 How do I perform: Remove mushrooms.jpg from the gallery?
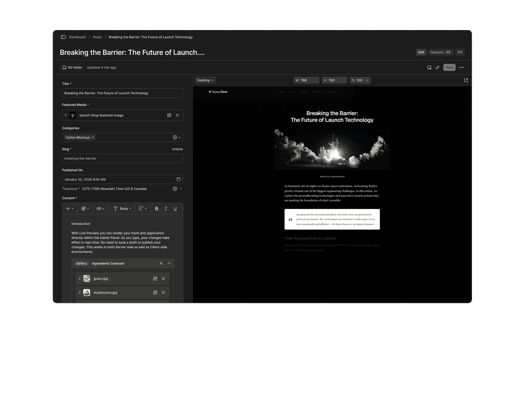(x=163, y=293)
